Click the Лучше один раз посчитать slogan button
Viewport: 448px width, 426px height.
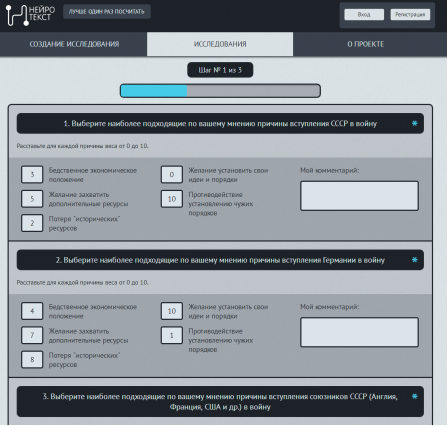[107, 12]
